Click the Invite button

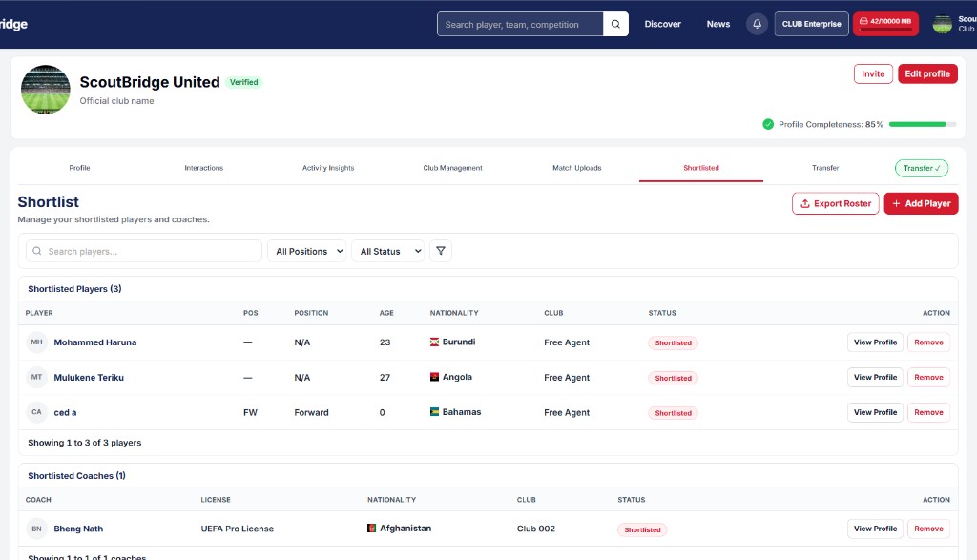pos(873,73)
